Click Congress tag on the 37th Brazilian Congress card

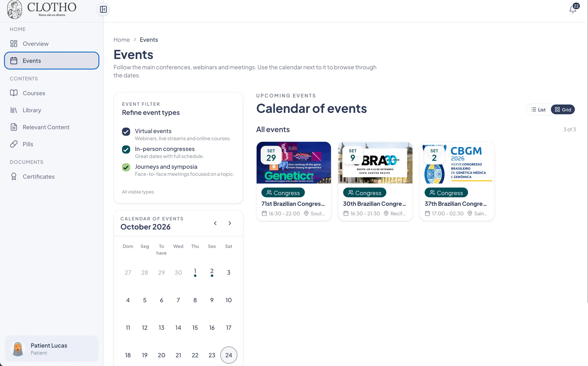tap(446, 193)
